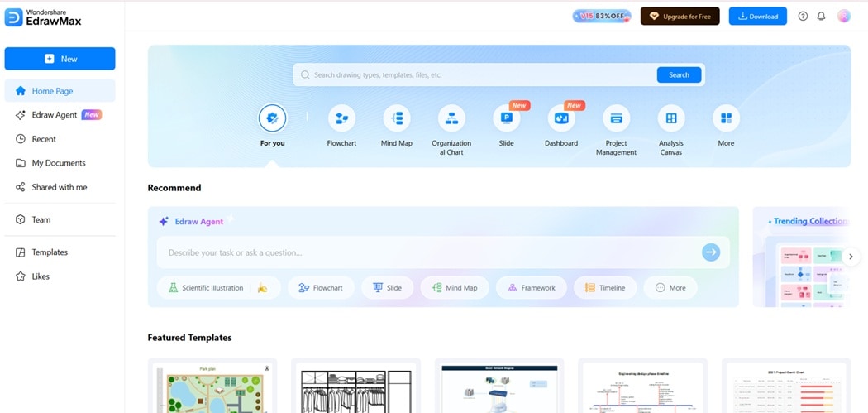This screenshot has height=413, width=868.
Task: Click Upgrade for Free button
Action: (x=680, y=16)
